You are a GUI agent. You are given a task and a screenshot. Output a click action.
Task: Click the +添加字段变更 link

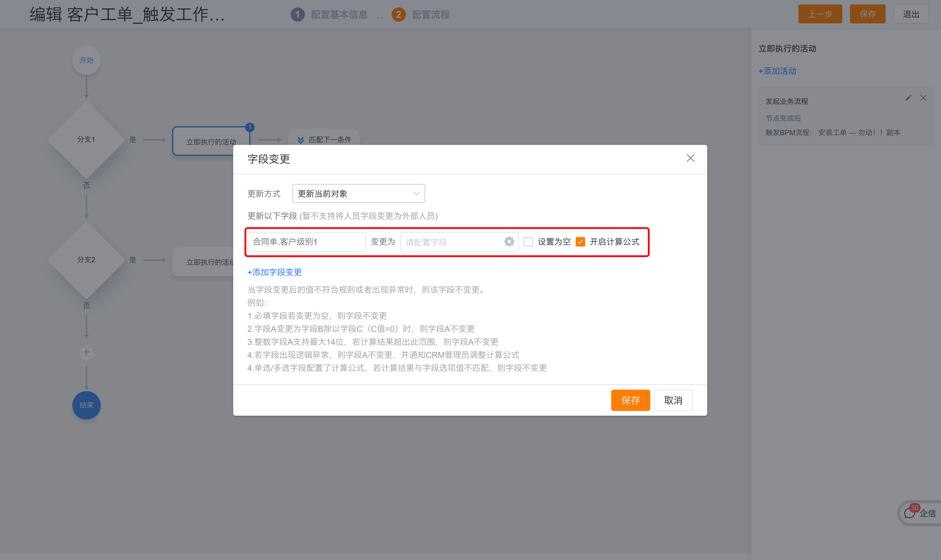click(x=274, y=272)
